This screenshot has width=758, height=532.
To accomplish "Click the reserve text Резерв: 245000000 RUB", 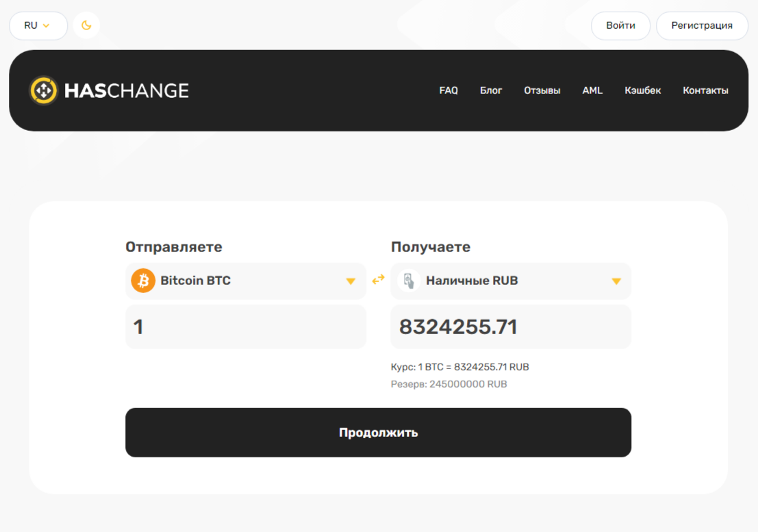I will coord(449,384).
